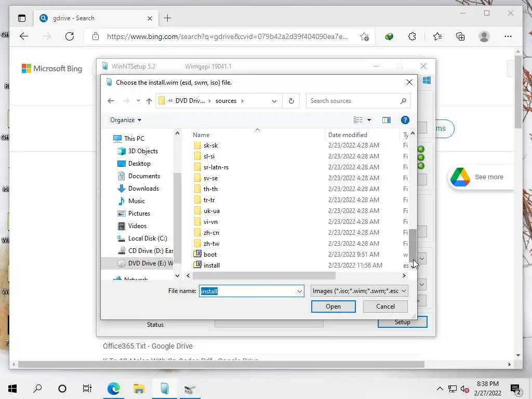Viewport: 532px width, 399px height.
Task: Expand the address bar path history
Action: [x=274, y=101]
